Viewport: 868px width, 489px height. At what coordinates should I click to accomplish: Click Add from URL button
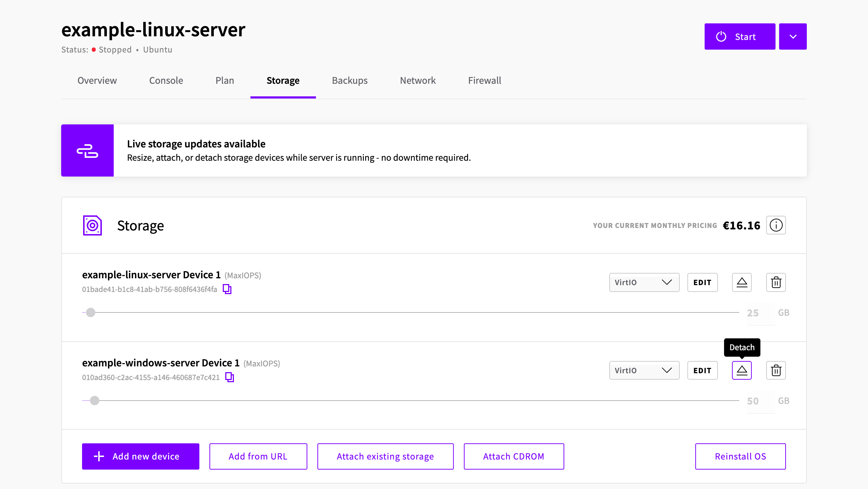pyautogui.click(x=258, y=456)
